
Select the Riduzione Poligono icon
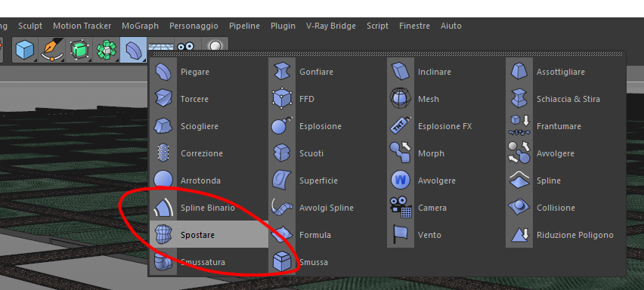519,235
